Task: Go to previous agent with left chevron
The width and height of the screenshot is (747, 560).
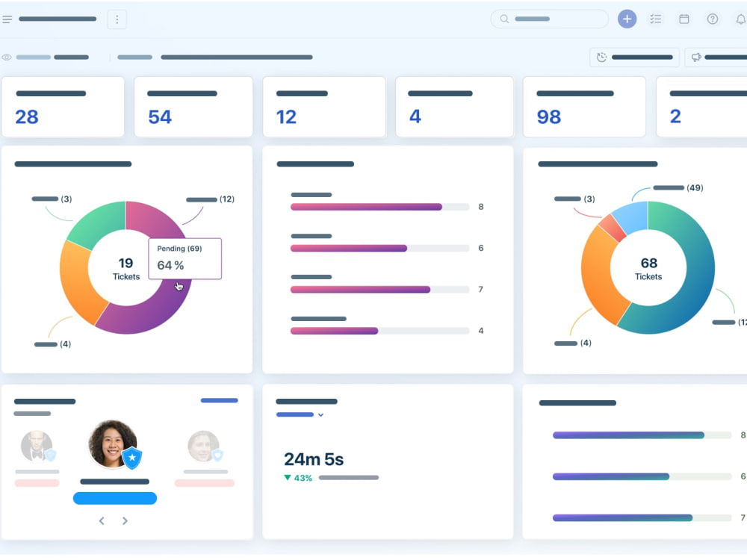Action: (102, 520)
